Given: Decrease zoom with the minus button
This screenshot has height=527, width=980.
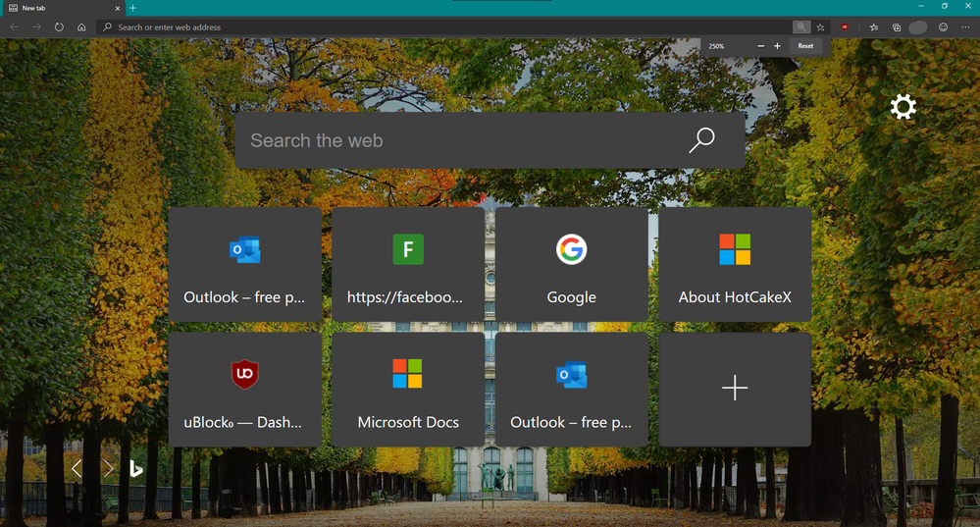Looking at the screenshot, I should click(760, 46).
